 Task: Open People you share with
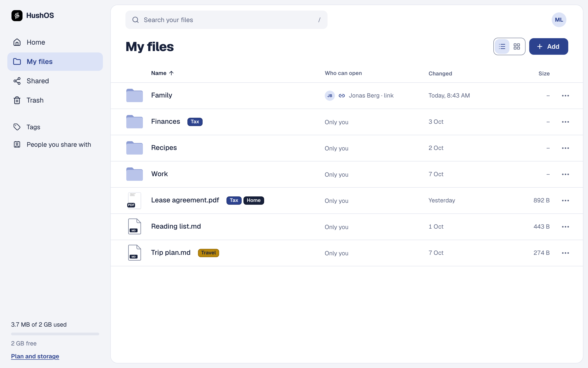(55, 145)
